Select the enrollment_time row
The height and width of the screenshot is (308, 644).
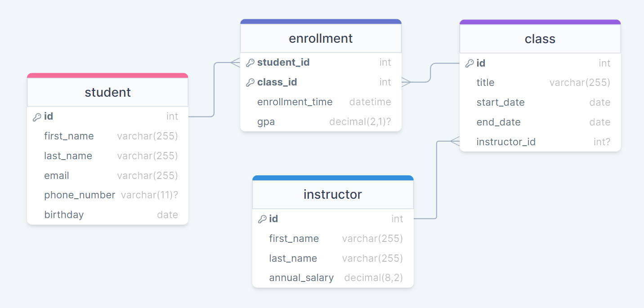tap(321, 102)
